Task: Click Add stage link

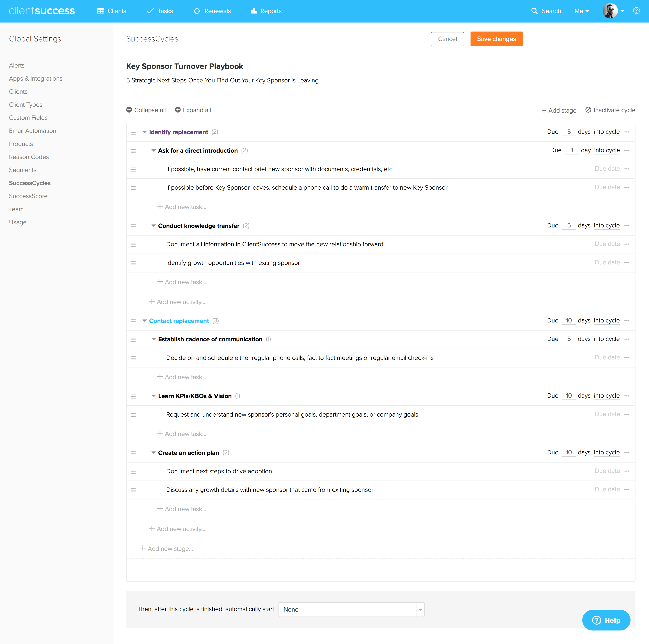Action: tap(559, 110)
